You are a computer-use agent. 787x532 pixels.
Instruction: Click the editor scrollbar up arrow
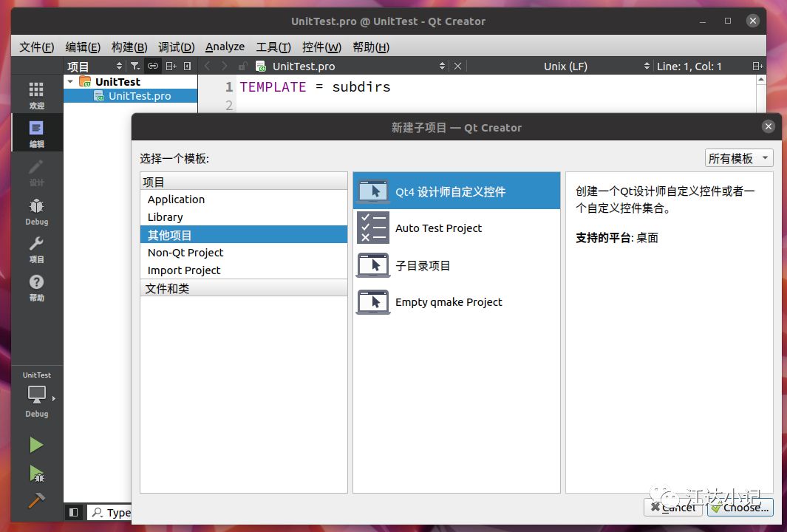pyautogui.click(x=761, y=80)
